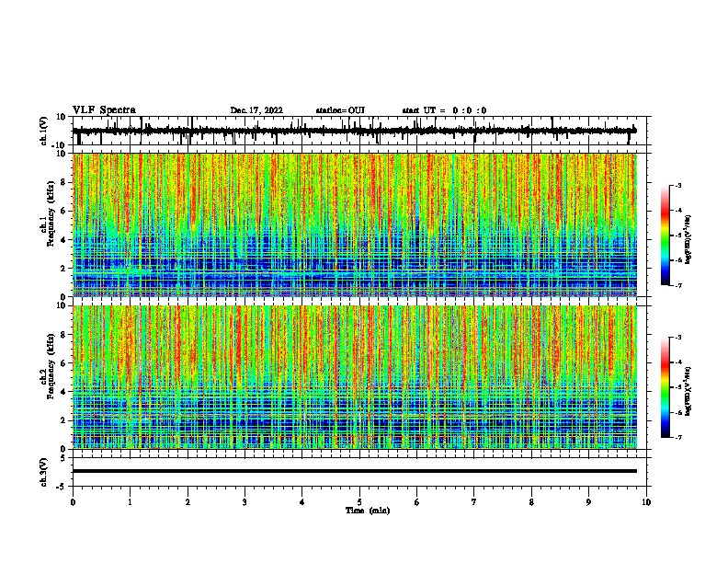
Task: Click the '5' tick on ch.3(V) axis
Action: coord(64,458)
